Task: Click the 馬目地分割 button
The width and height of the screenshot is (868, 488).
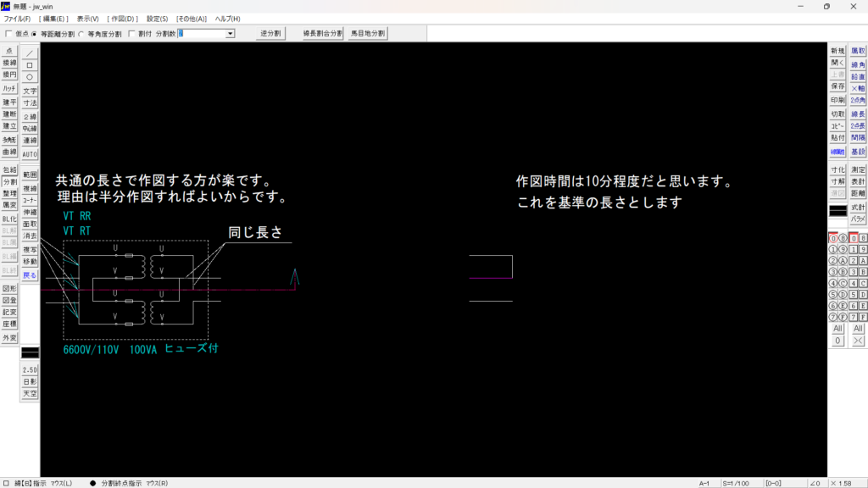Action: click(x=368, y=34)
